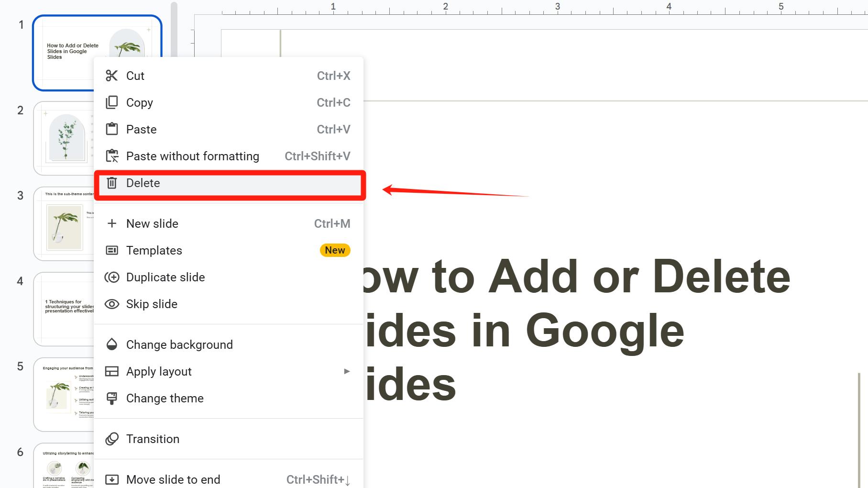The height and width of the screenshot is (488, 868).
Task: Click the Duplicate slide icon
Action: pyautogui.click(x=111, y=277)
